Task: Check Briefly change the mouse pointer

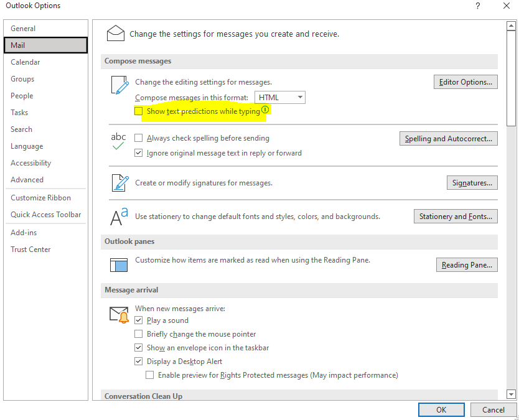Action: point(138,334)
